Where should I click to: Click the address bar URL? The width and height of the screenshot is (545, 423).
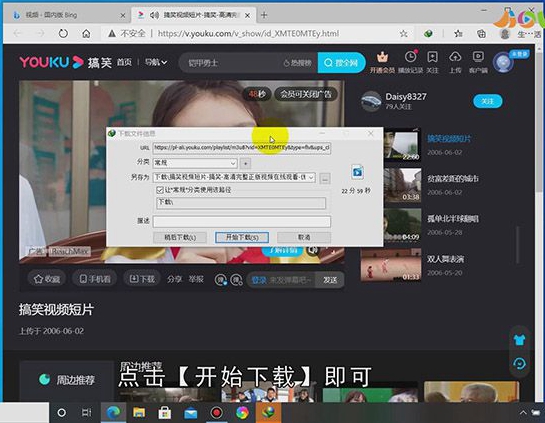[x=248, y=33]
